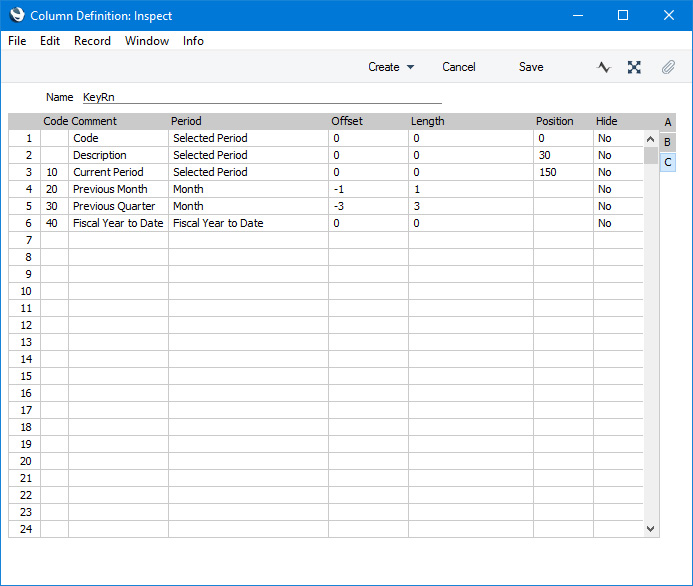Click Period 'Month' in row 4
The height and width of the screenshot is (586, 693).
point(248,189)
